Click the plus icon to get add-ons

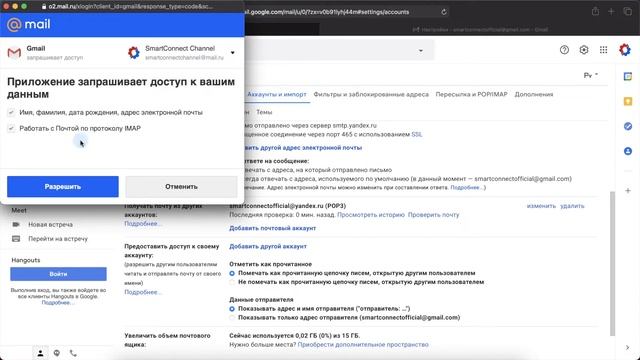tap(628, 191)
